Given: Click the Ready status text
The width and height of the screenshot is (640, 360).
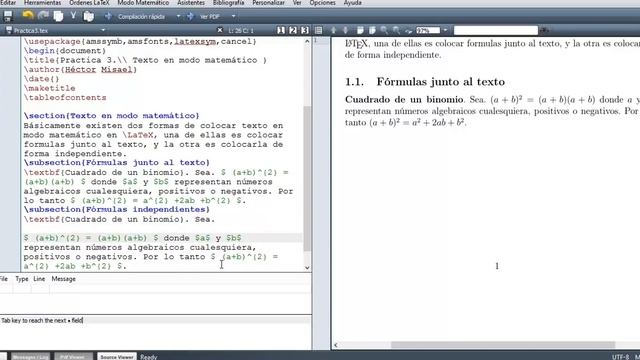Looking at the screenshot, I should point(149,357).
